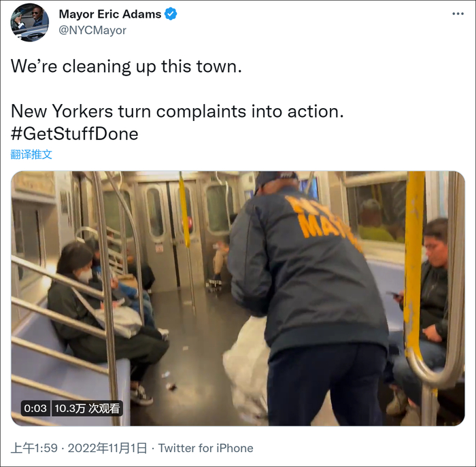The height and width of the screenshot is (467, 476).
Task: Select the "New Yorkers turn complaints into action." line
Action: 177,111
